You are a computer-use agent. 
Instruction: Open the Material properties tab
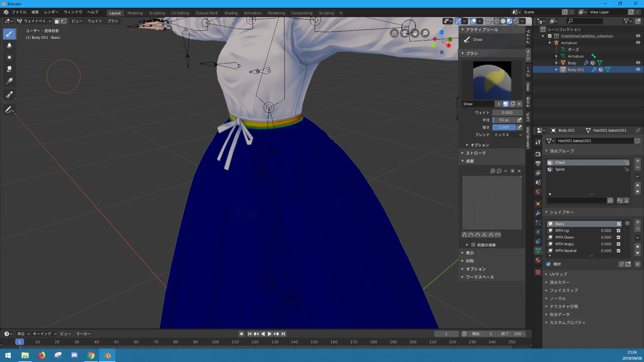coord(538,260)
